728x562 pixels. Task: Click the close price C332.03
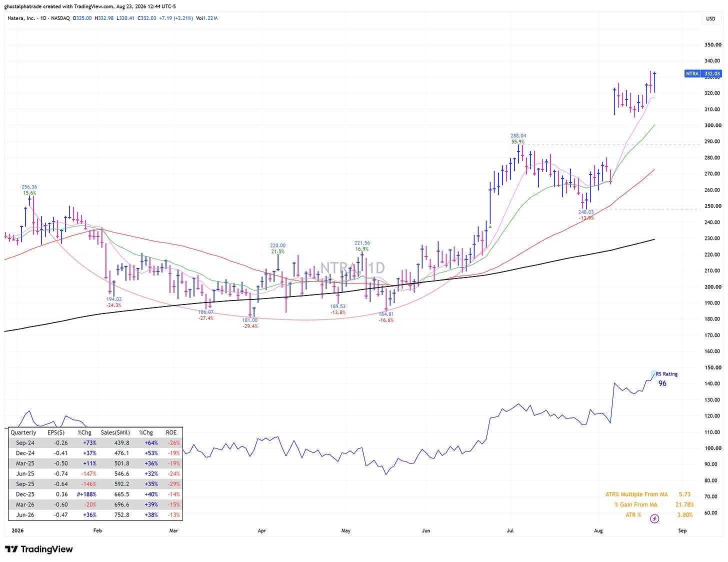(146, 18)
